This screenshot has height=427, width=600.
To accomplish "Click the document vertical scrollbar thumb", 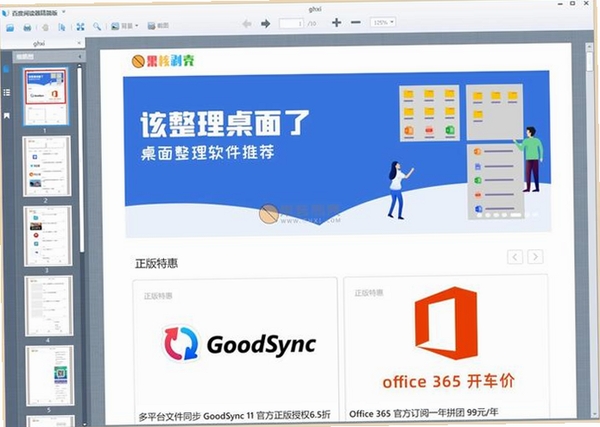I will point(590,60).
